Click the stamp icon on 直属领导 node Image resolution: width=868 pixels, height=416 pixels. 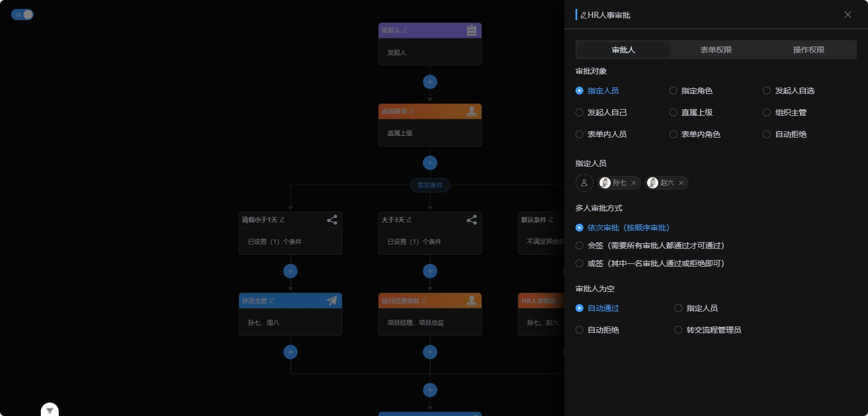471,111
